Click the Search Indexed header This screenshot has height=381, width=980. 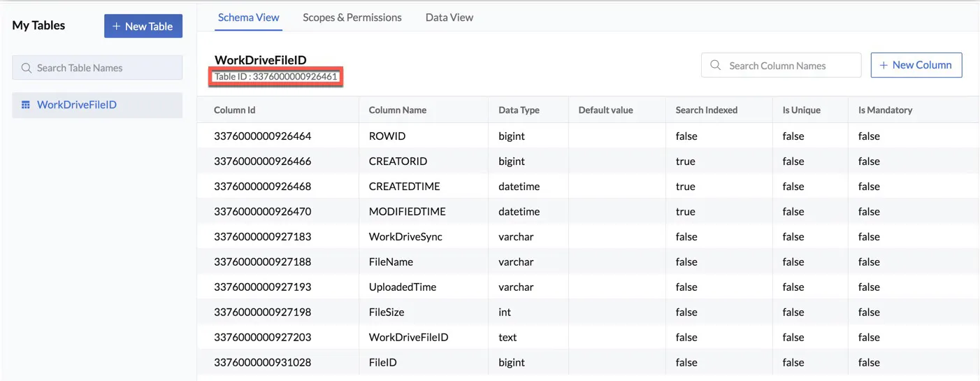click(706, 110)
